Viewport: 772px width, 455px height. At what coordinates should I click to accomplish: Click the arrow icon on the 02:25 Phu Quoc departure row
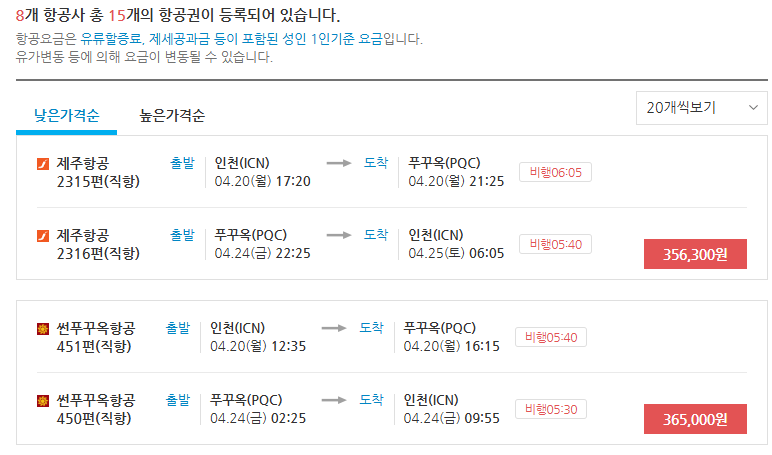[336, 400]
